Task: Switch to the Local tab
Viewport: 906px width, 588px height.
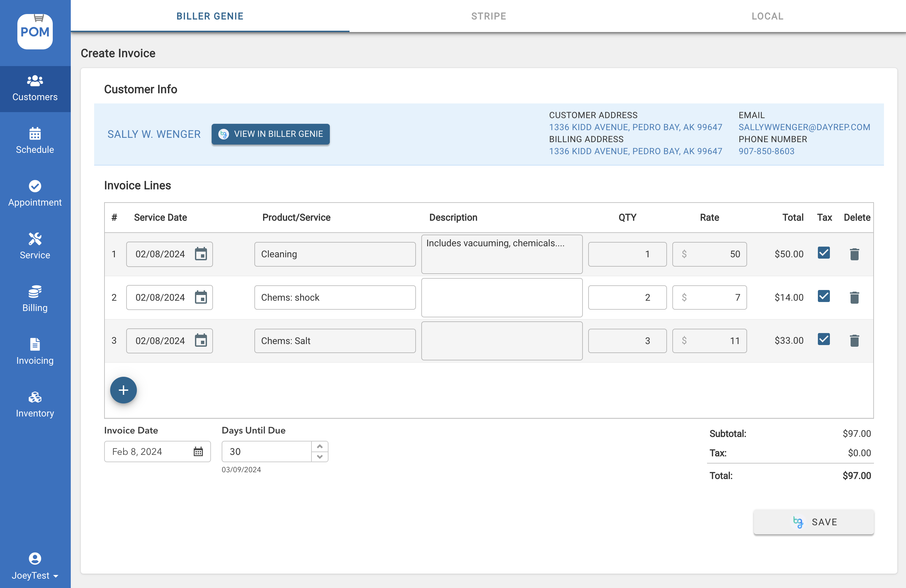Action: point(767,16)
